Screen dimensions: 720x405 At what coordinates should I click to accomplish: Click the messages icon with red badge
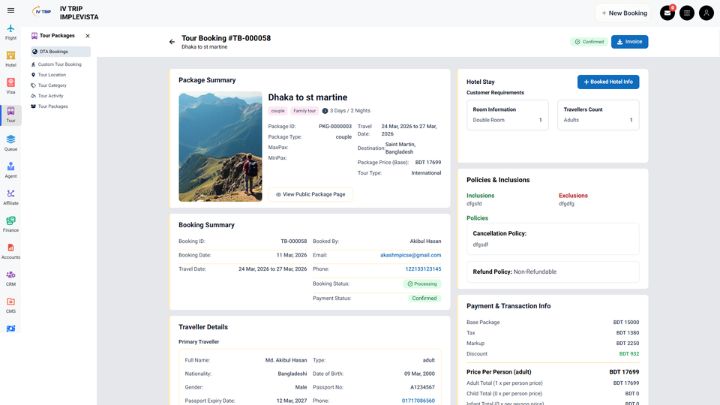click(667, 13)
